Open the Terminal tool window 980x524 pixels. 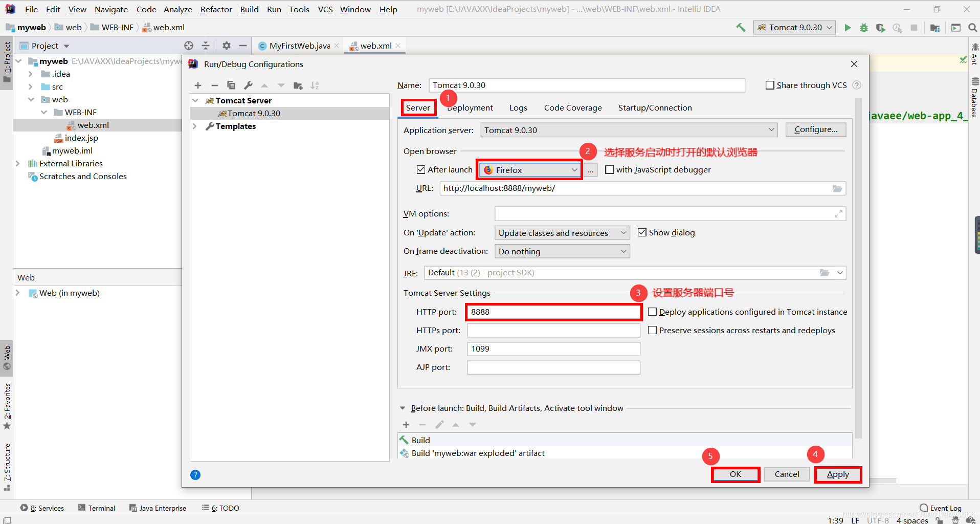(97, 508)
